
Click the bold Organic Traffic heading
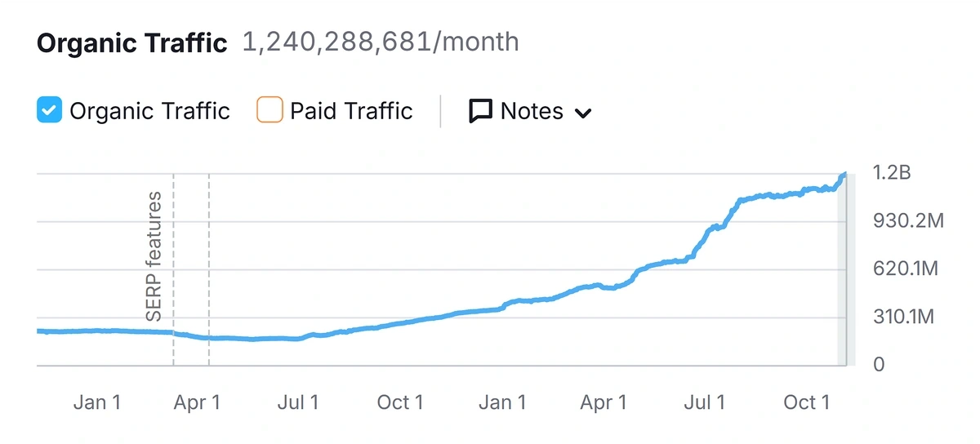(132, 42)
